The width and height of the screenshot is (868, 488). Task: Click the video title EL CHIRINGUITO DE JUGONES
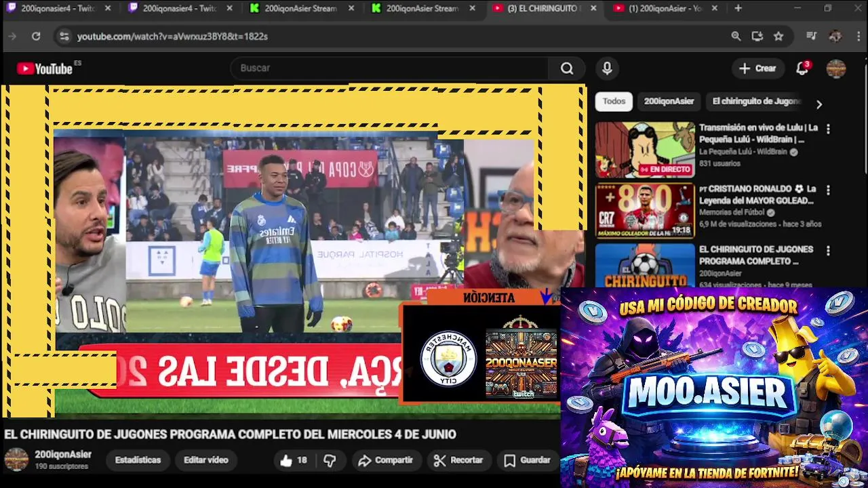point(230,434)
